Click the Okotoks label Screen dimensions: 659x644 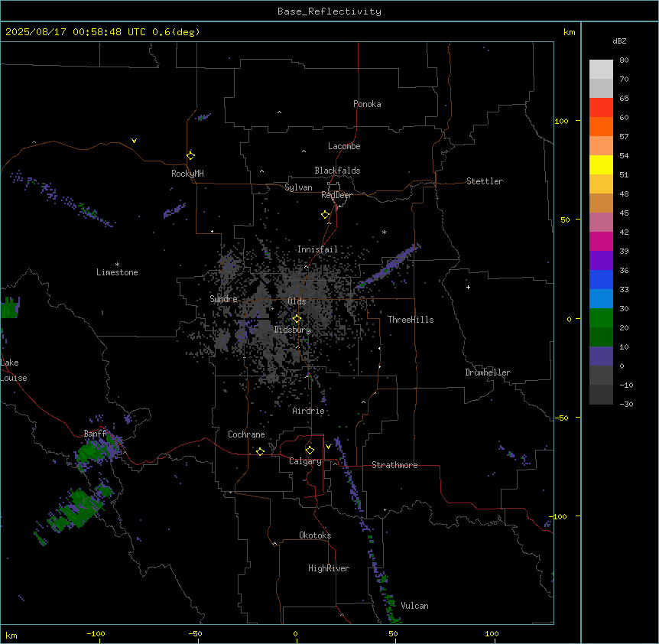point(315,535)
